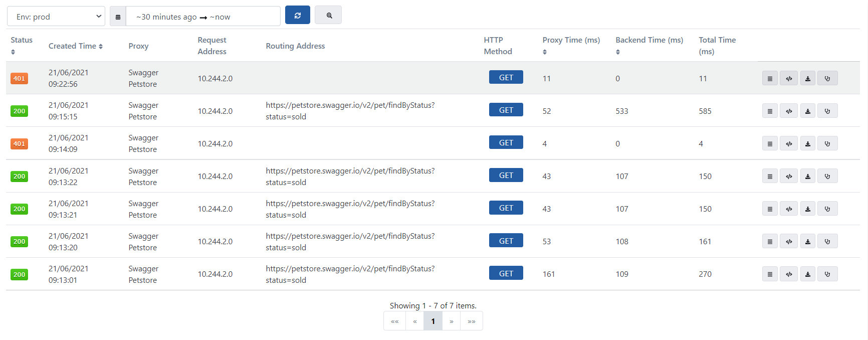Image resolution: width=868 pixels, height=340 pixels.
Task: Sort by Backend Time (ms) column
Action: pyautogui.click(x=649, y=46)
